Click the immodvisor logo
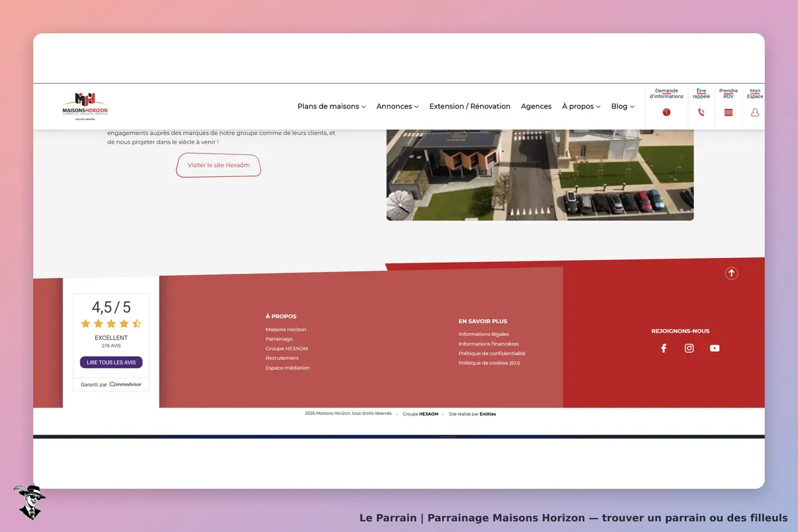Image resolution: width=798 pixels, height=532 pixels. point(126,384)
